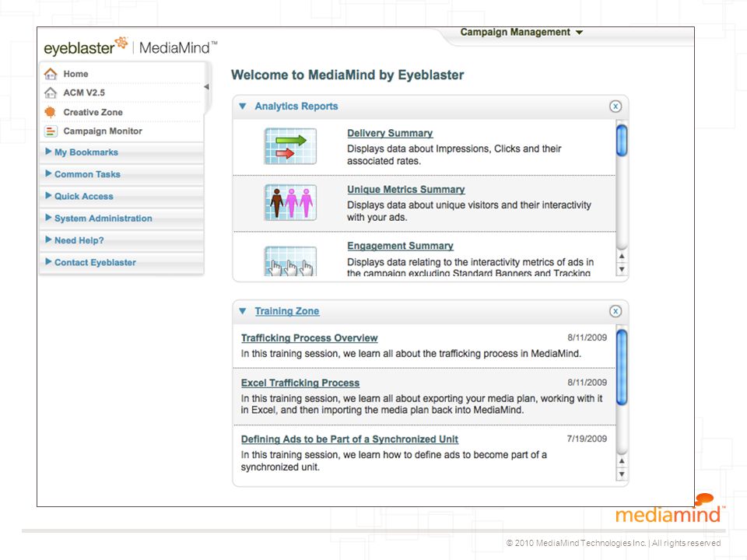
Task: Click Training Zone scroll up arrow
Action: [621, 461]
